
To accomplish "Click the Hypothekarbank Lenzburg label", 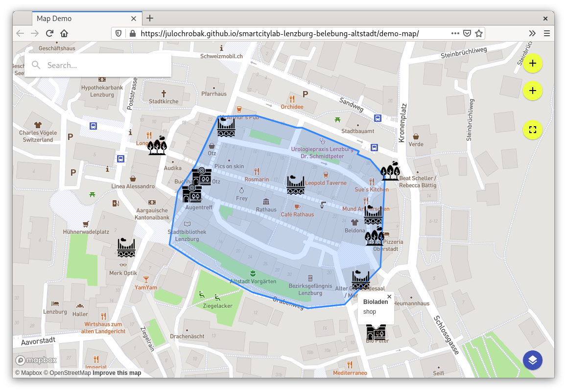I will coord(102,91).
